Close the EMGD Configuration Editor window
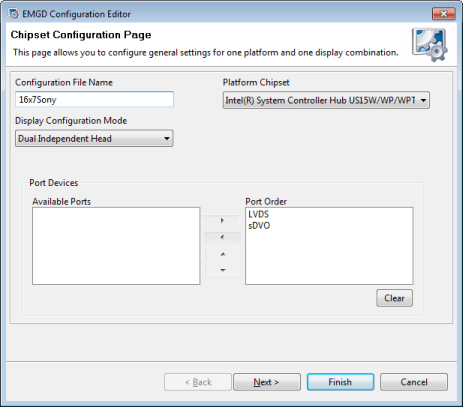 (444, 14)
